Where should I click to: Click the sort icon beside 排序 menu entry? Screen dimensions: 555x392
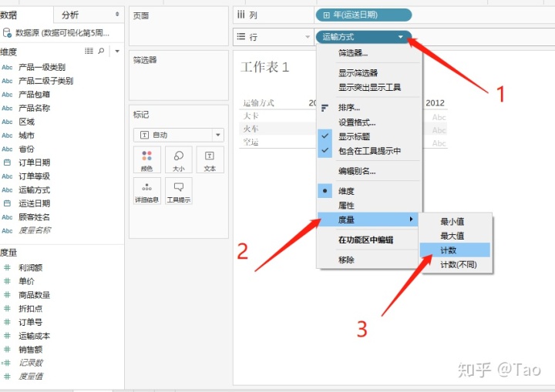pos(325,108)
